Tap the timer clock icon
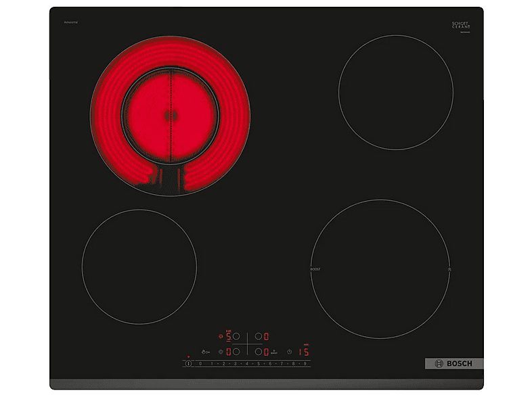The width and height of the screenshot is (532, 397). click(x=290, y=352)
